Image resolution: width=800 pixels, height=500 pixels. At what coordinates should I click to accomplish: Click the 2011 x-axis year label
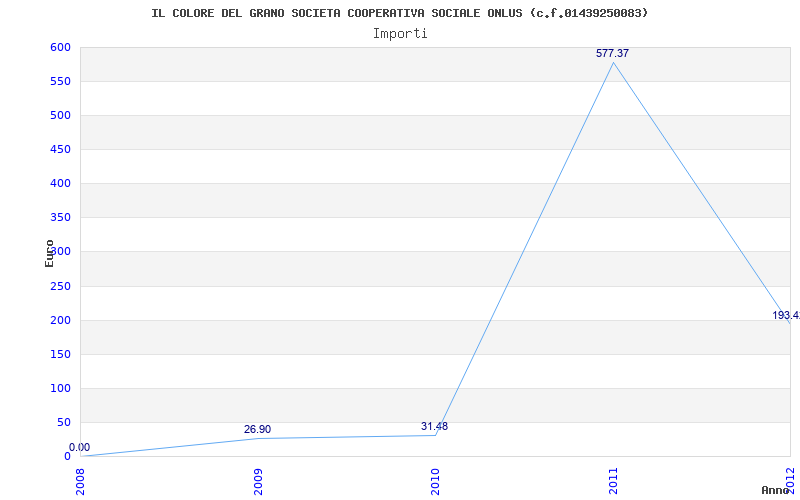point(613,480)
